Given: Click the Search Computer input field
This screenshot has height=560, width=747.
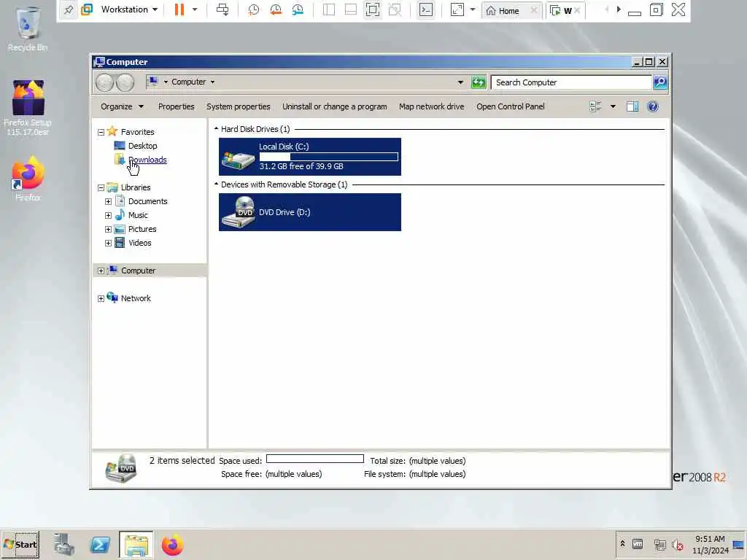Looking at the screenshot, I should (570, 82).
